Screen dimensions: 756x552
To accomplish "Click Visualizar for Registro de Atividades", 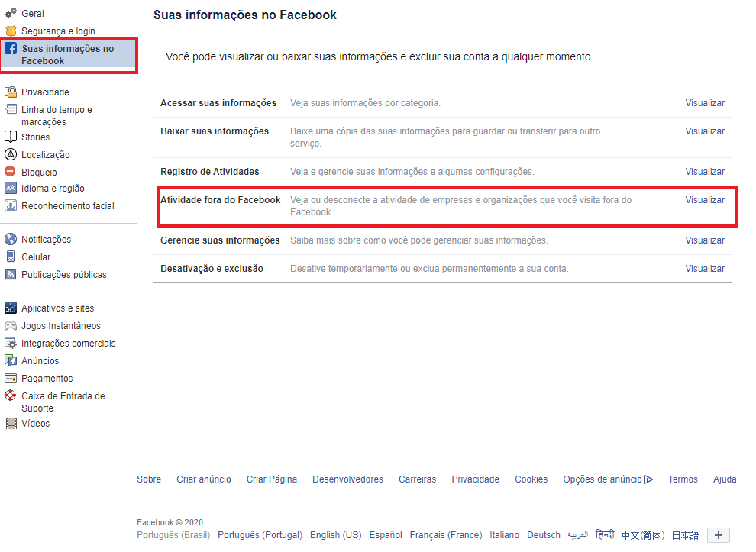I will coord(705,172).
